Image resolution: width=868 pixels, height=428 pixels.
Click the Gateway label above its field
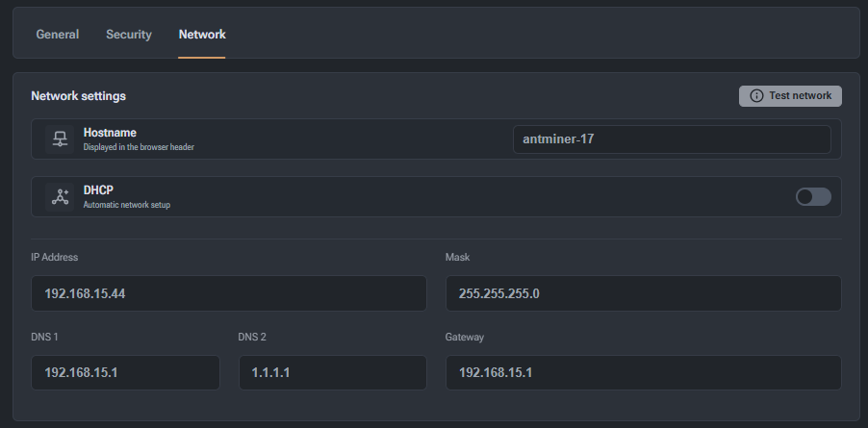465,337
